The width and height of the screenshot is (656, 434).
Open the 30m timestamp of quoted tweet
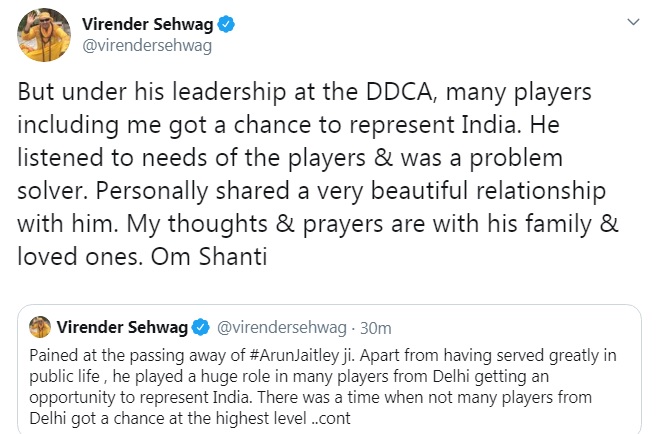point(375,328)
